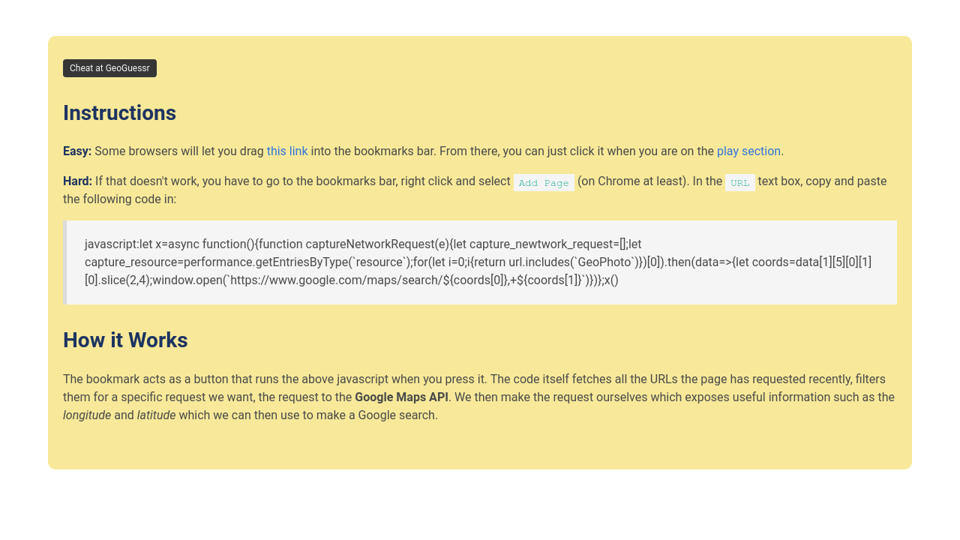Open the 'this link' bookmarklet hyperlink
Viewport: 960px width, 540px height.
287,151
